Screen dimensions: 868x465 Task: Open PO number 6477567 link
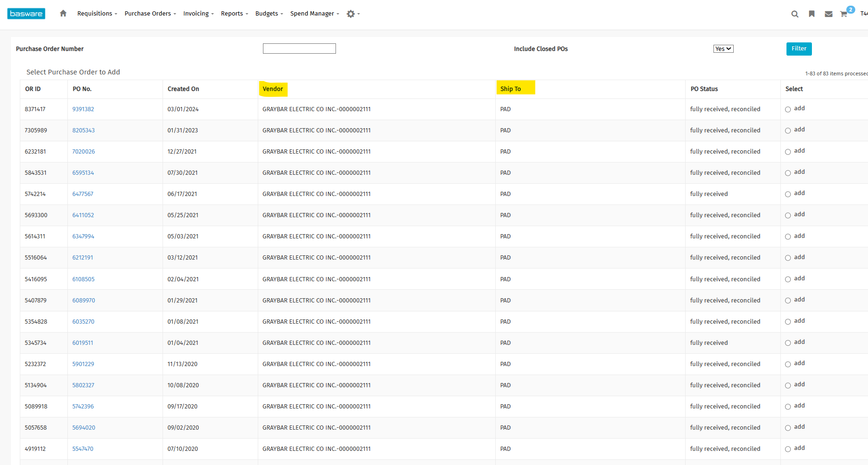(82, 194)
